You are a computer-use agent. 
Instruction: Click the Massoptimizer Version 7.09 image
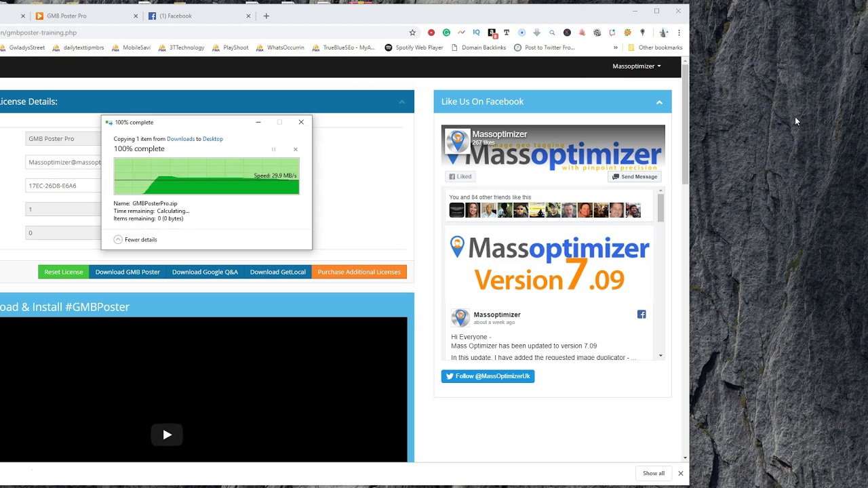pyautogui.click(x=549, y=264)
